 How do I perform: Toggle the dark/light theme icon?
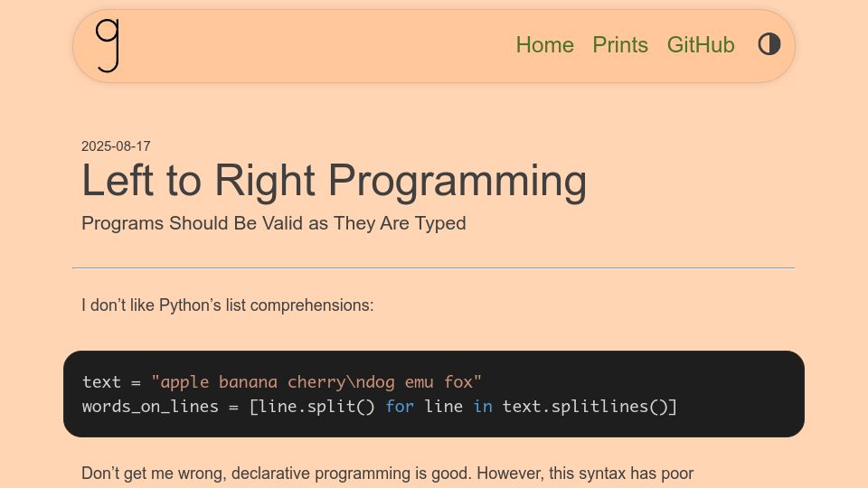coord(769,44)
